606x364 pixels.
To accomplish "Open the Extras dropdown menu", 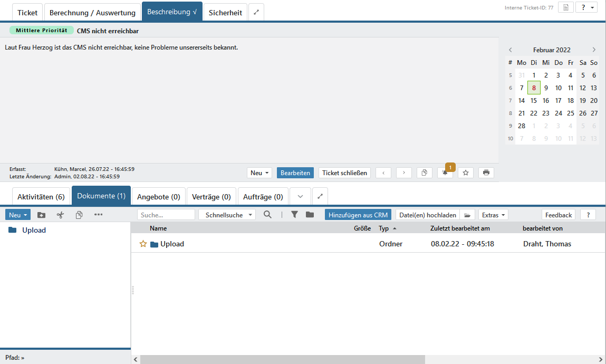I will click(494, 215).
